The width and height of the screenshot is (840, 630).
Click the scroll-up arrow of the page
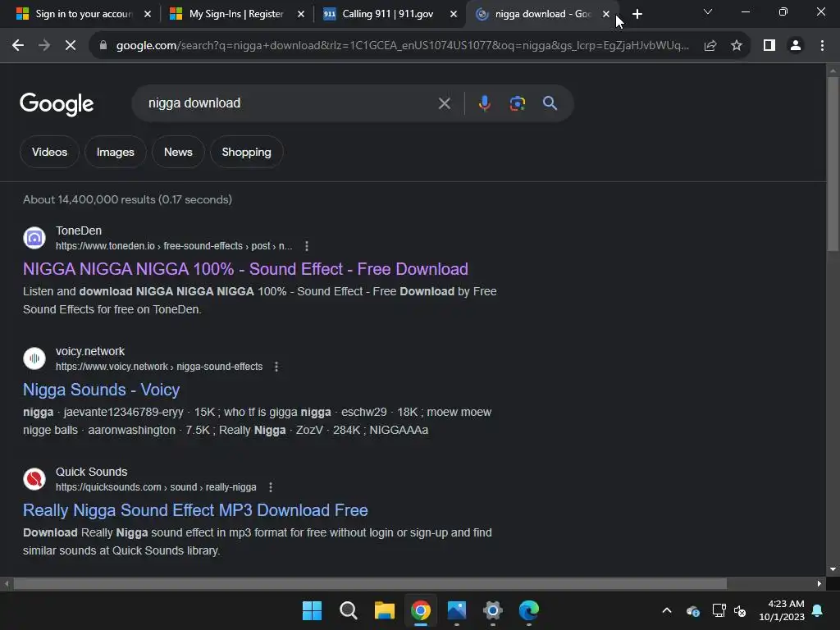pyautogui.click(x=833, y=71)
